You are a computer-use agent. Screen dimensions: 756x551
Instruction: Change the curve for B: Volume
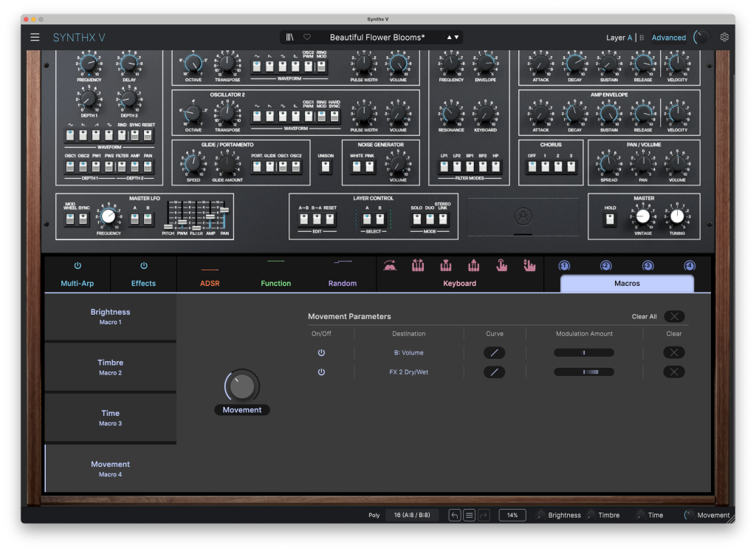[494, 353]
